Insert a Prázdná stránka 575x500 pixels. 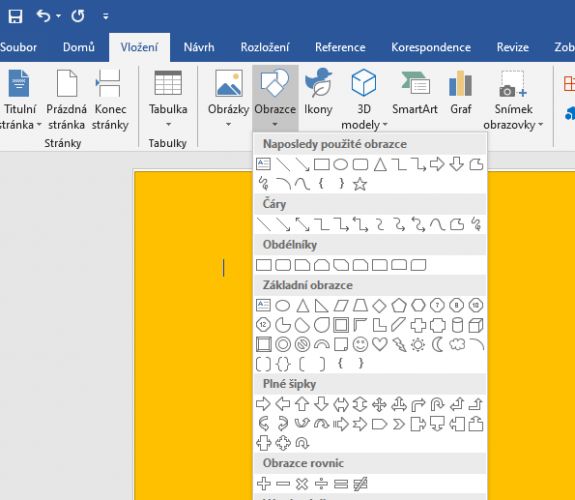coord(66,100)
